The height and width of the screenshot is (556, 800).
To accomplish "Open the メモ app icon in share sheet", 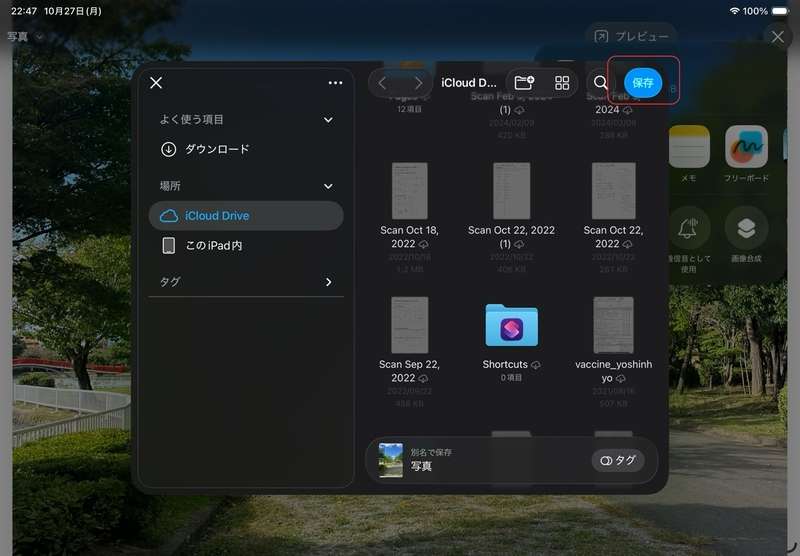I will point(689,146).
